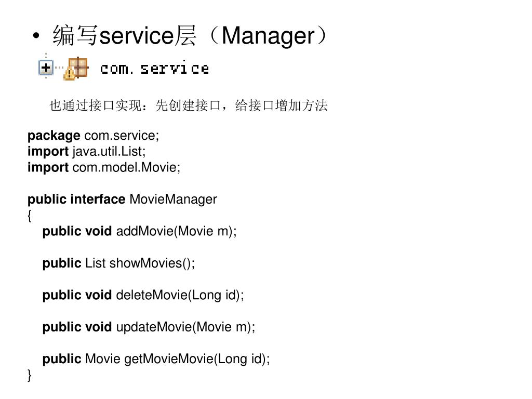Click the warning badge on package icon
The width and height of the screenshot is (532, 399).
(69, 74)
